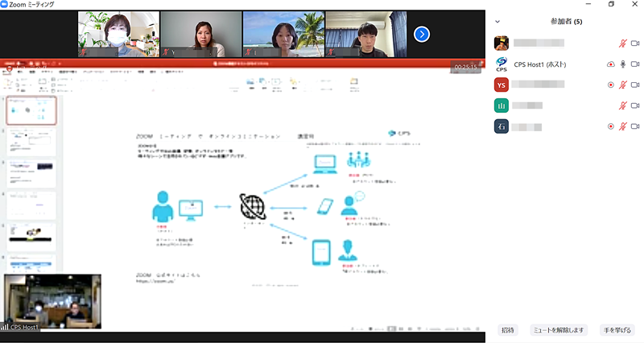Viewport: 644px width, 343px height.
Task: Click the camera icon in CPS Host1 row
Action: coord(635,64)
